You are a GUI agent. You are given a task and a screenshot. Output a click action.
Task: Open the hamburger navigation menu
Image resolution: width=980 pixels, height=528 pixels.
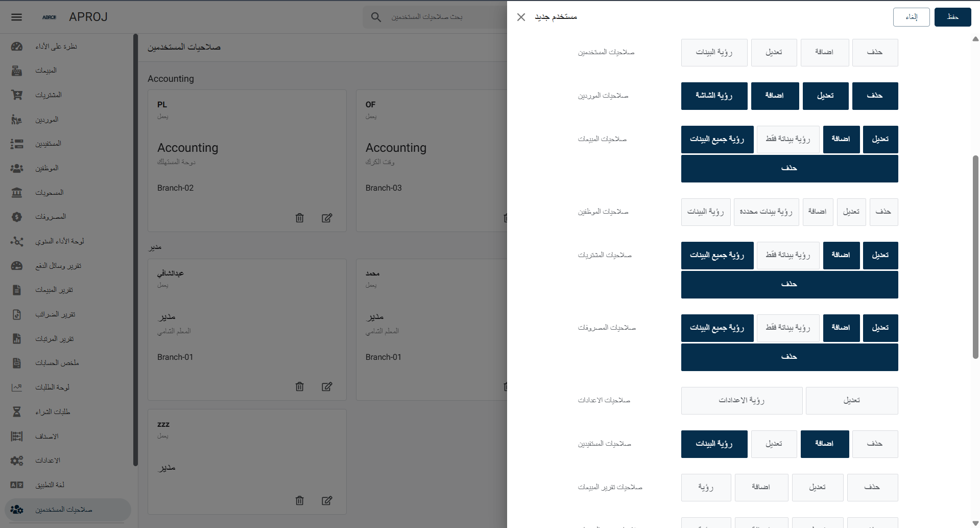[x=17, y=17]
